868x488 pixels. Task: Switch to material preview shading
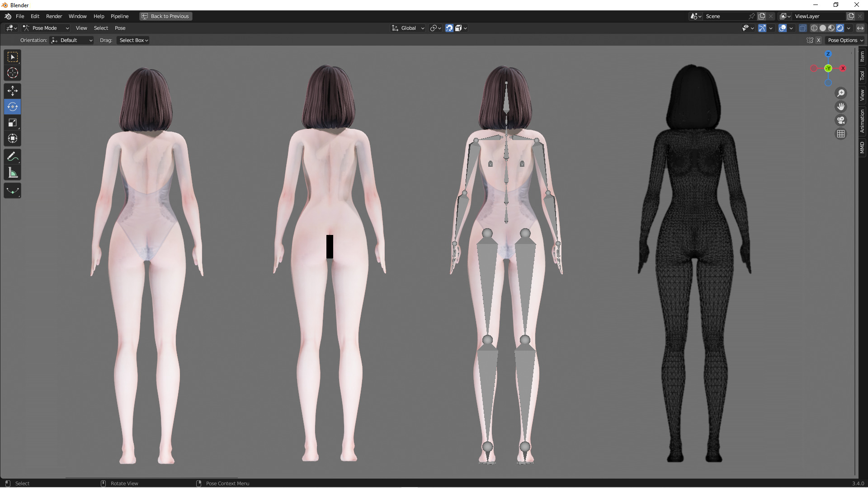[831, 28]
